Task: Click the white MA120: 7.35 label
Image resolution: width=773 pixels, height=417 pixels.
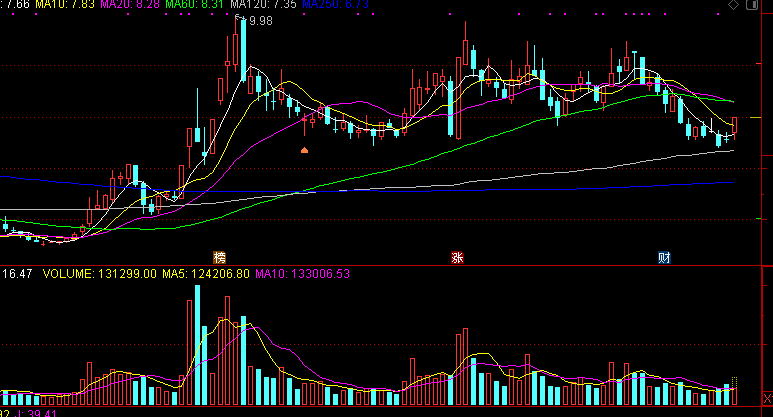Action: point(263,4)
